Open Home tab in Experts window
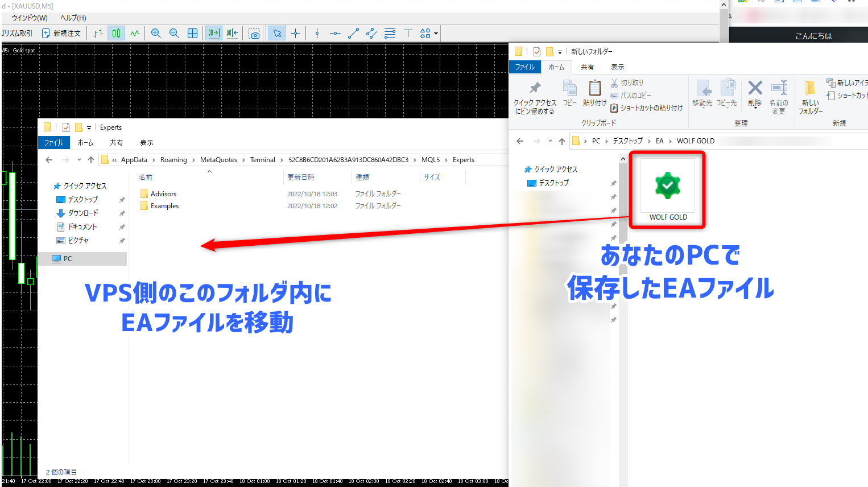The image size is (868, 487). point(85,142)
